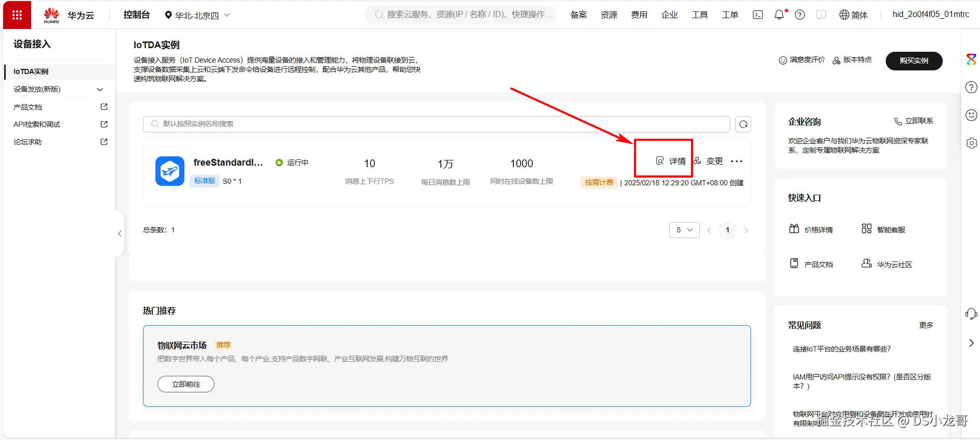Image resolution: width=980 pixels, height=440 pixels.
Task: Click 更多 in 常见问题
Action: coord(926,325)
